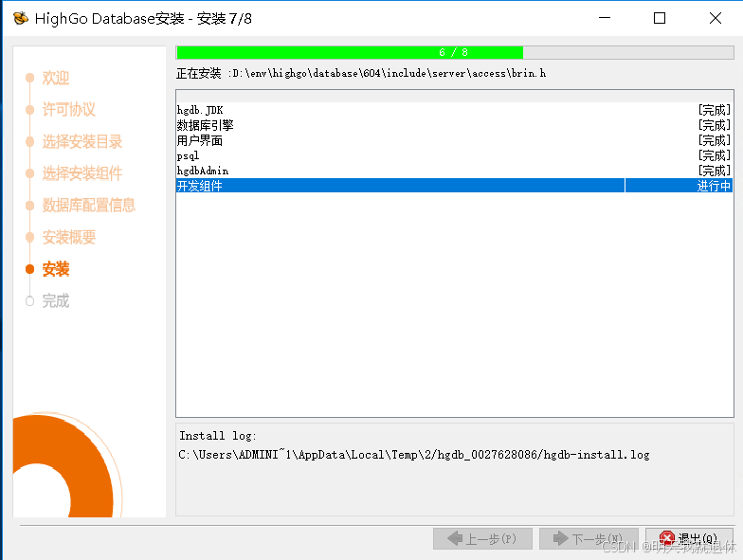
Task: Close the installer window
Action: pos(715,18)
